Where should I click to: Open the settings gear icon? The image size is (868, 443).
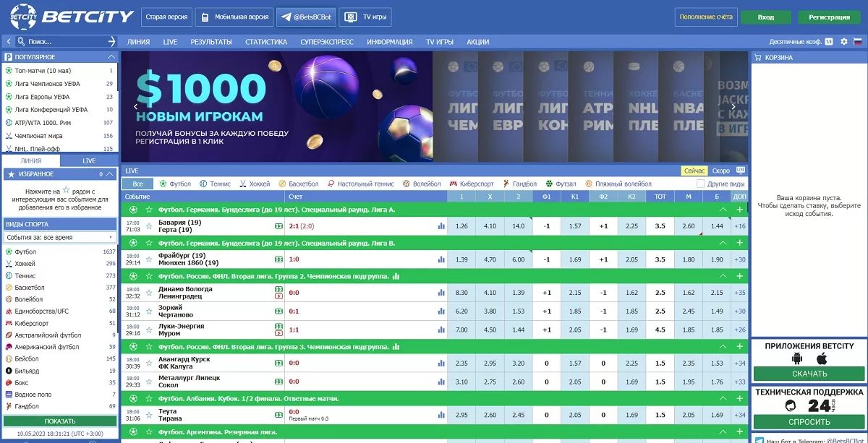pos(844,42)
